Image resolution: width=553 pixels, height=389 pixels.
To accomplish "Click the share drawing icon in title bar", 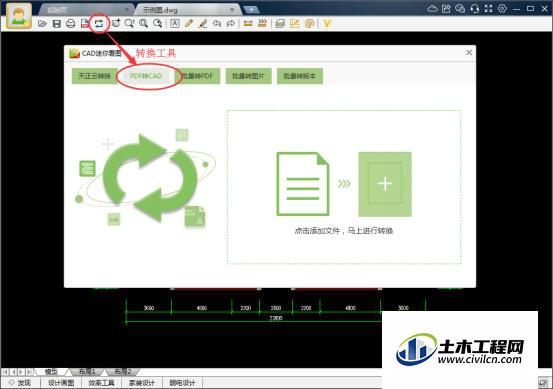I will click(x=446, y=9).
